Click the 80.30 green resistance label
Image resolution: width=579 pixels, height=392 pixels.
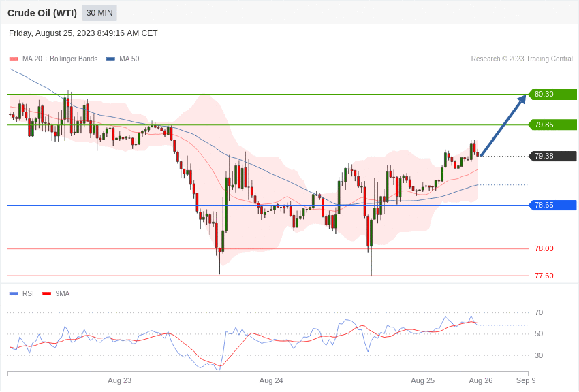[x=553, y=95]
